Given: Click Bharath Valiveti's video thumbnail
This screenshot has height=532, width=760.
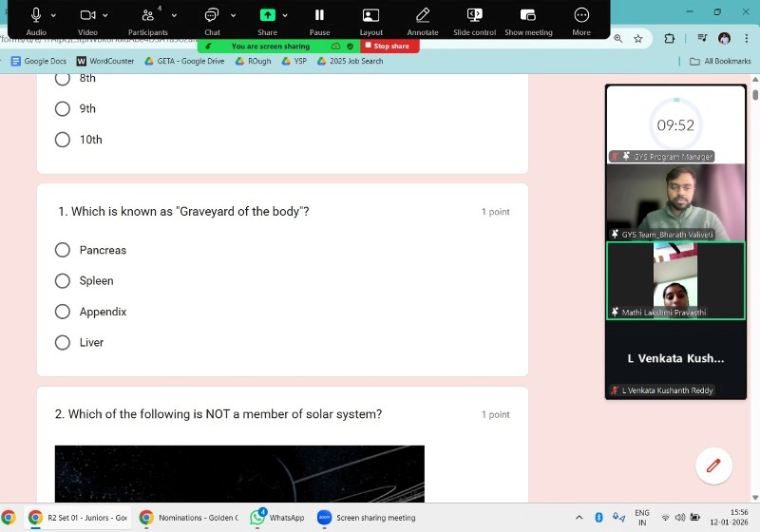Looking at the screenshot, I should (675, 201).
